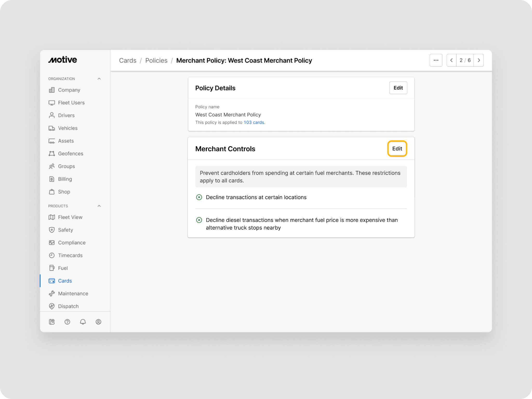Open the user profile icon

tap(98, 322)
